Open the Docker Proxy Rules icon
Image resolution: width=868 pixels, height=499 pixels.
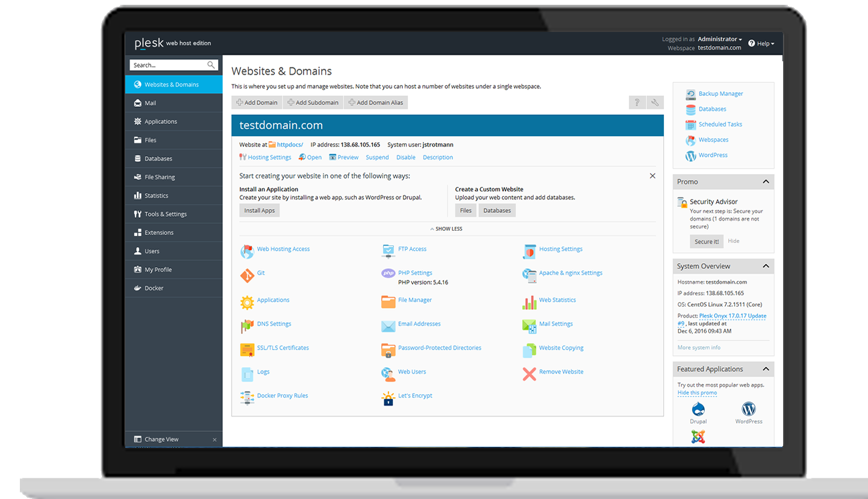coord(247,398)
